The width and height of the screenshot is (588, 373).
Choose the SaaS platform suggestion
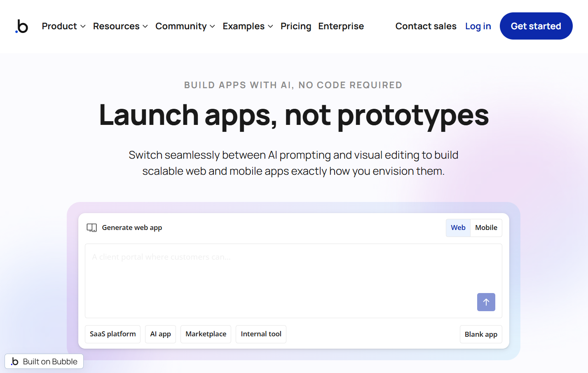[x=112, y=334]
